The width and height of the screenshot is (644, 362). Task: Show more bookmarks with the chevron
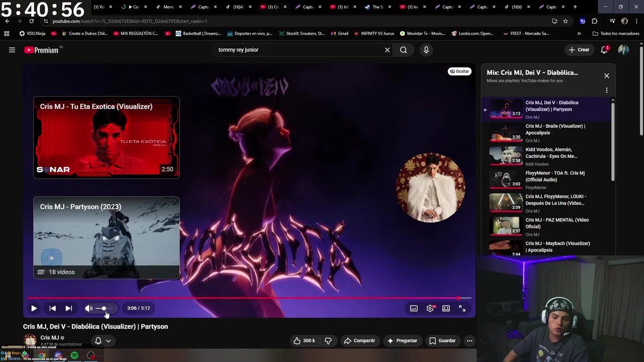[579, 34]
